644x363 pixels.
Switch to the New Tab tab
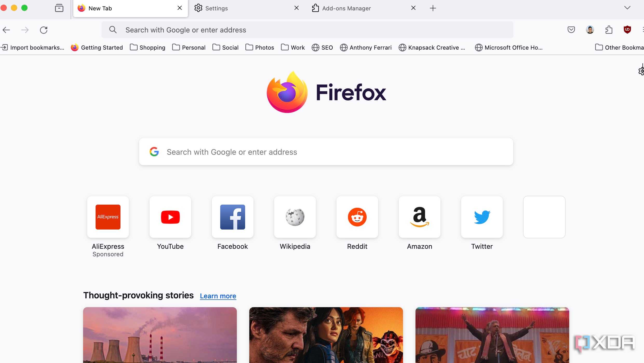click(130, 8)
